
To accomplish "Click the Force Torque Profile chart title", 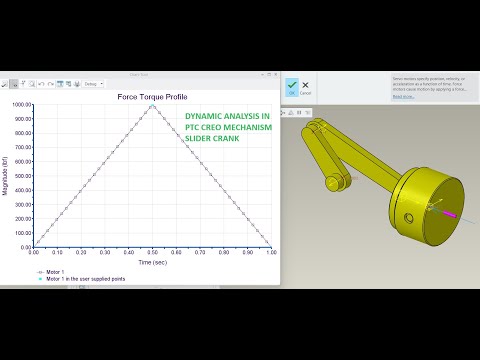I will click(152, 97).
